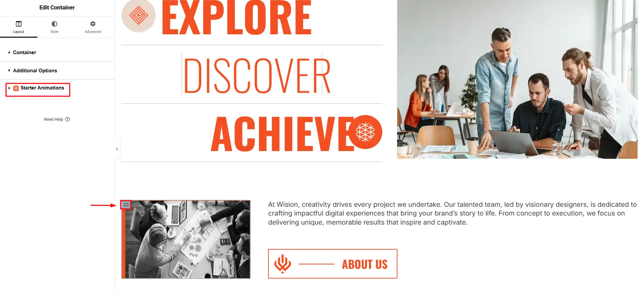Open the Advanced tab
Viewport: 644px width, 292px height.
coord(93,27)
